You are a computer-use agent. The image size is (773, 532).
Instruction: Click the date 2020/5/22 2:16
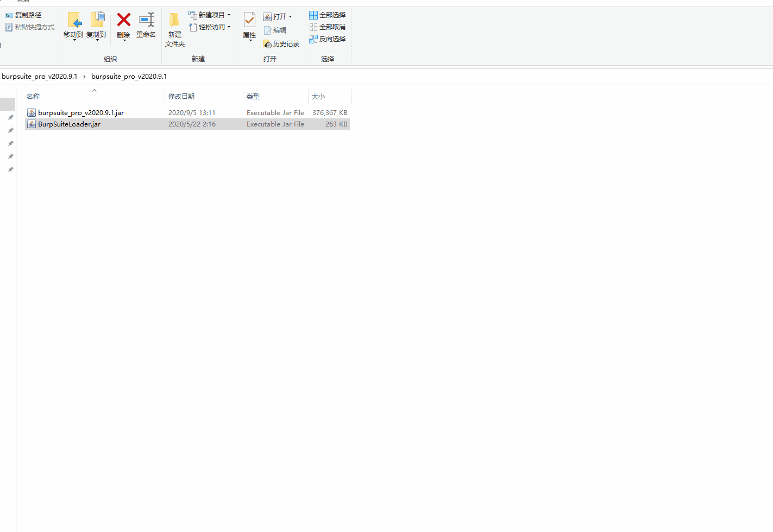(192, 124)
